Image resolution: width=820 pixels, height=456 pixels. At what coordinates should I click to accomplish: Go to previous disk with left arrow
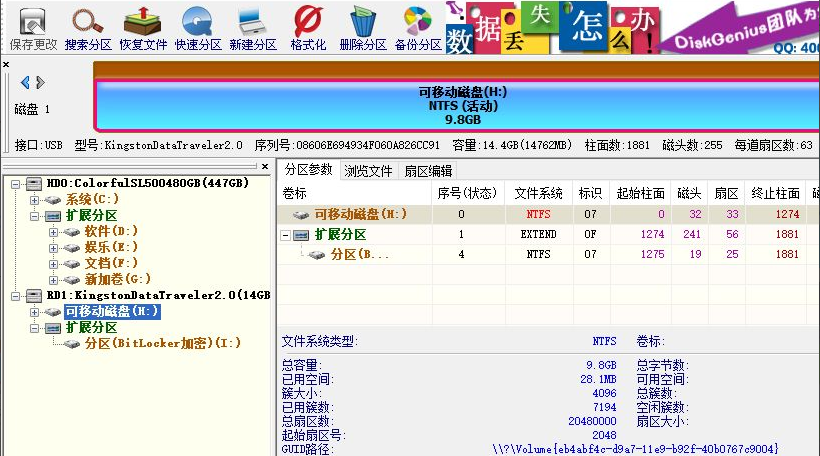[x=25, y=83]
